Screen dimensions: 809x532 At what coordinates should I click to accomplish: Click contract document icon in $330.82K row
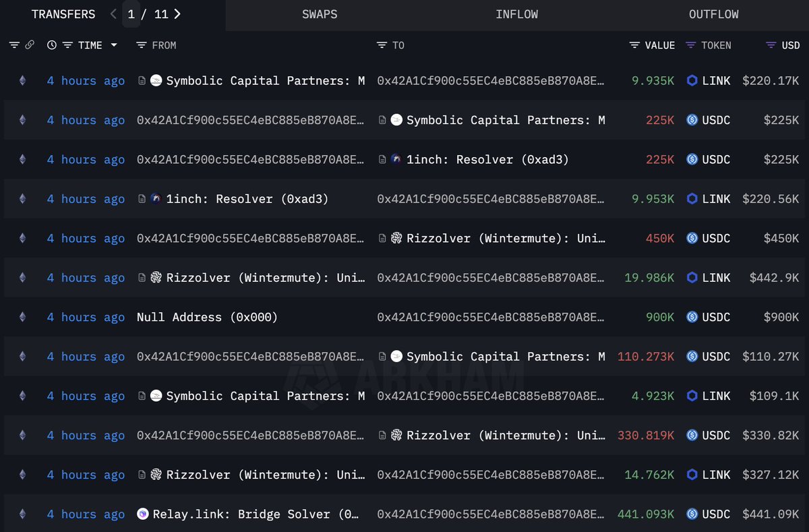click(x=382, y=435)
